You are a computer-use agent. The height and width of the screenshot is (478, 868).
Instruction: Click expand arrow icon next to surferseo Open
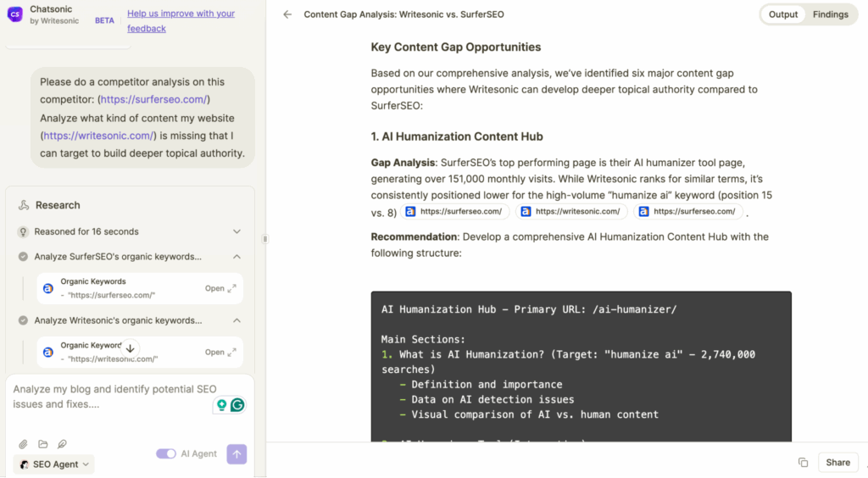pos(232,288)
